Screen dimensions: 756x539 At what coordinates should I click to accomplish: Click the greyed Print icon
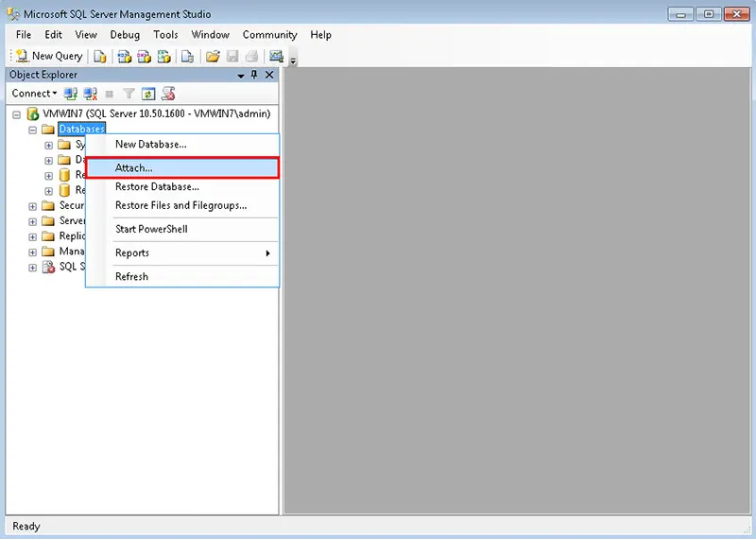click(251, 57)
